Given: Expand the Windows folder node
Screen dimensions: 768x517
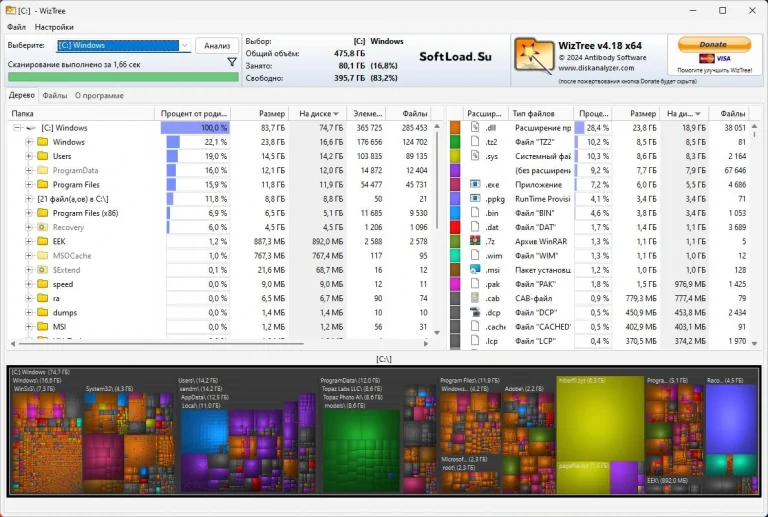Looking at the screenshot, I should [x=28, y=142].
